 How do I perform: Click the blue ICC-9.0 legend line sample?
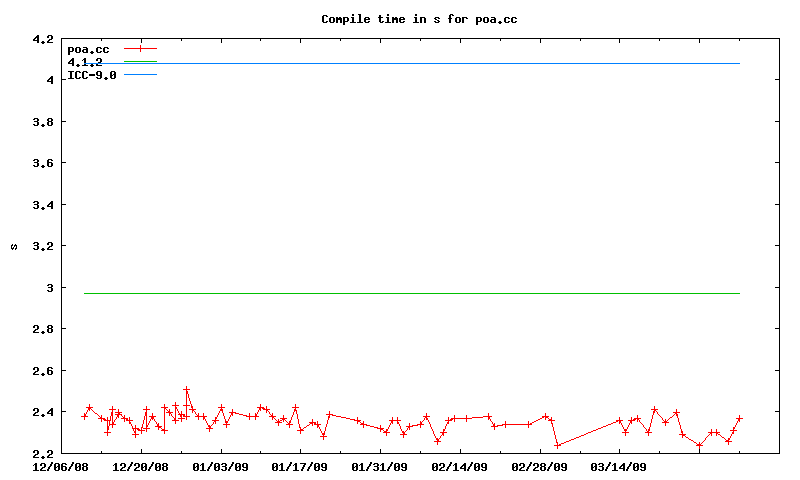coord(141,75)
